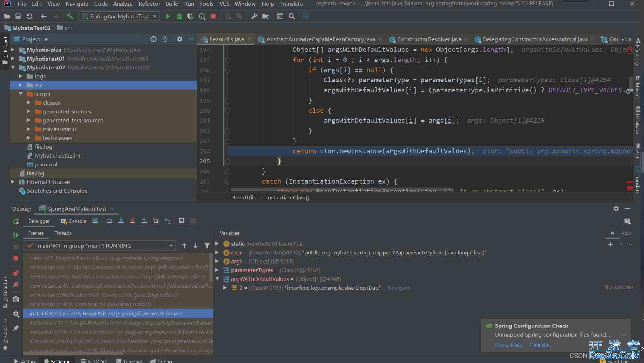This screenshot has width=644, height=363.
Task: Synchronize files with the refresh icon
Action: click(x=30, y=16)
